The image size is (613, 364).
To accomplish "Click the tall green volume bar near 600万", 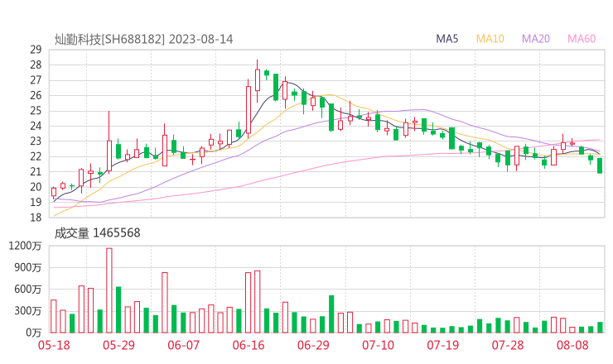I will coord(118,309).
